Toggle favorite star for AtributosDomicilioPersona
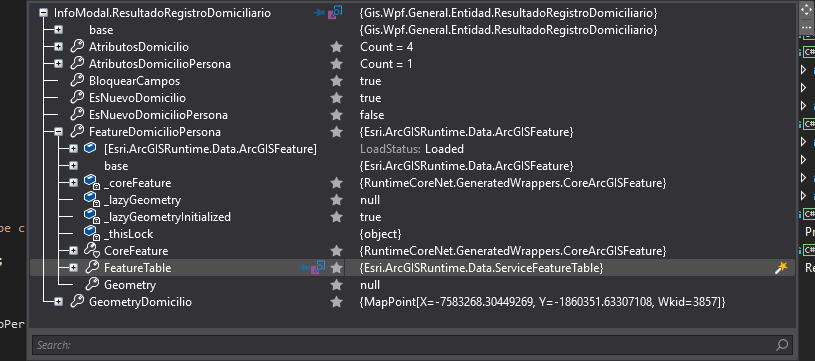 click(x=337, y=64)
